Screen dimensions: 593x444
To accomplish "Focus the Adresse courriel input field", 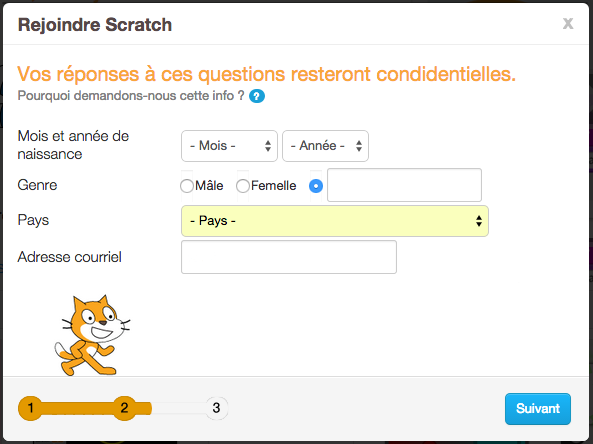I will [289, 257].
